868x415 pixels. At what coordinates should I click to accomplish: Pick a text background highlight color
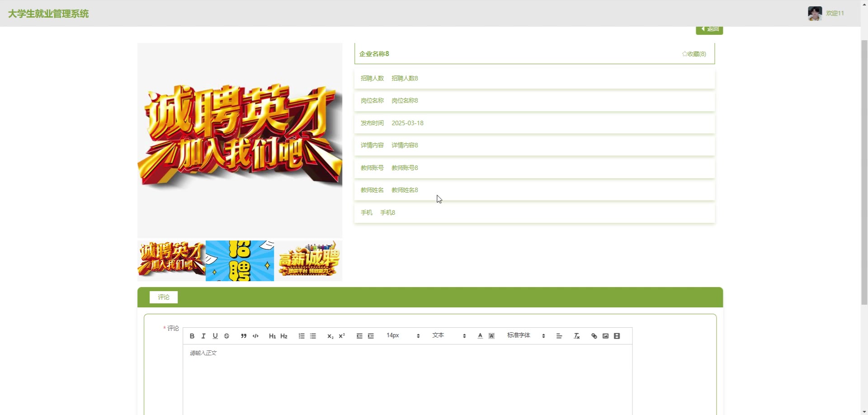pyautogui.click(x=491, y=336)
